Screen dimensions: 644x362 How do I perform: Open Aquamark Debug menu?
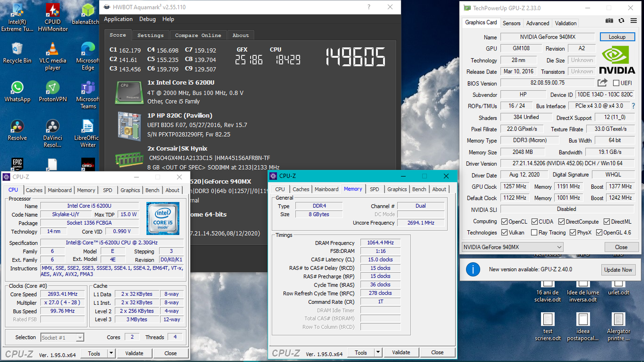pyautogui.click(x=147, y=19)
